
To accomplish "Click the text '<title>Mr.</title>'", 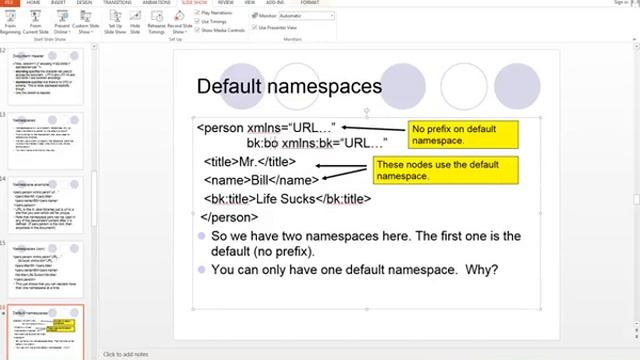I will (250, 162).
